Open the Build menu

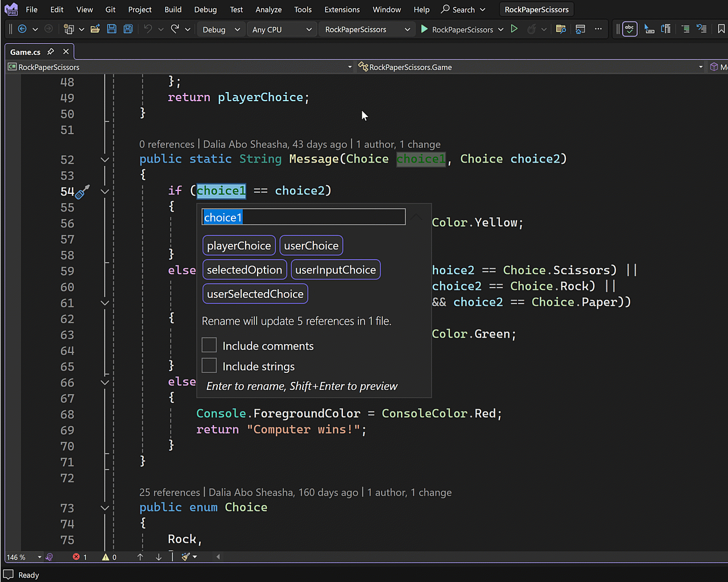pyautogui.click(x=173, y=10)
